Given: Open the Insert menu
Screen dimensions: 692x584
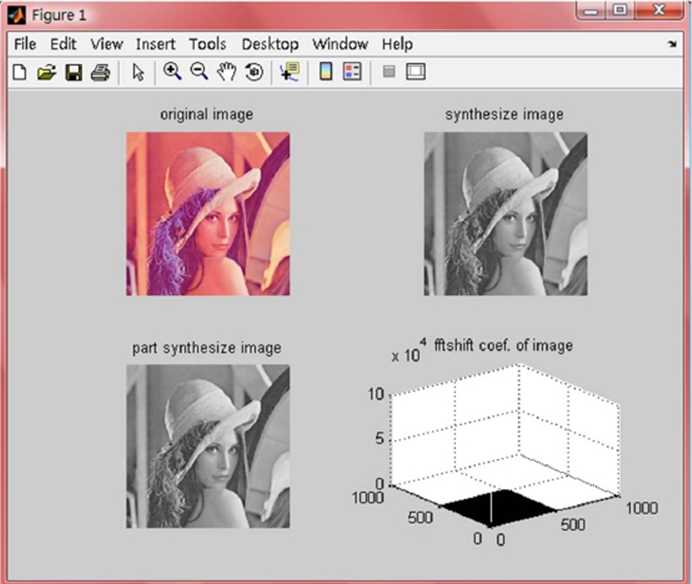Looking at the screenshot, I should click(155, 44).
